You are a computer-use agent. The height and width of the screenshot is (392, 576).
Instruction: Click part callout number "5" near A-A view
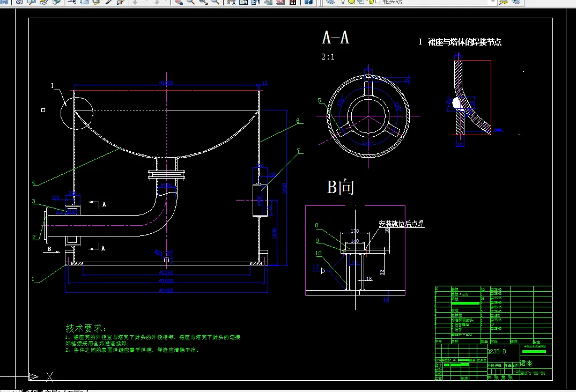pos(319,100)
